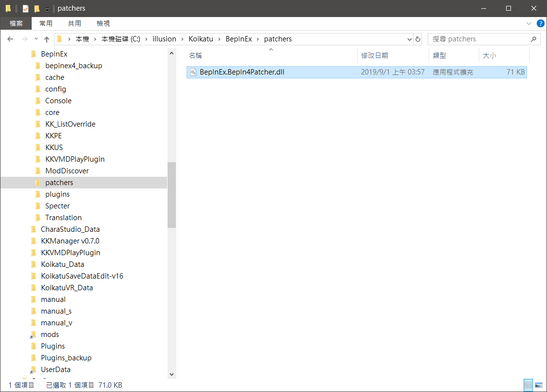This screenshot has height=392, width=547.
Task: Open the 共用 share tab
Action: click(x=75, y=23)
